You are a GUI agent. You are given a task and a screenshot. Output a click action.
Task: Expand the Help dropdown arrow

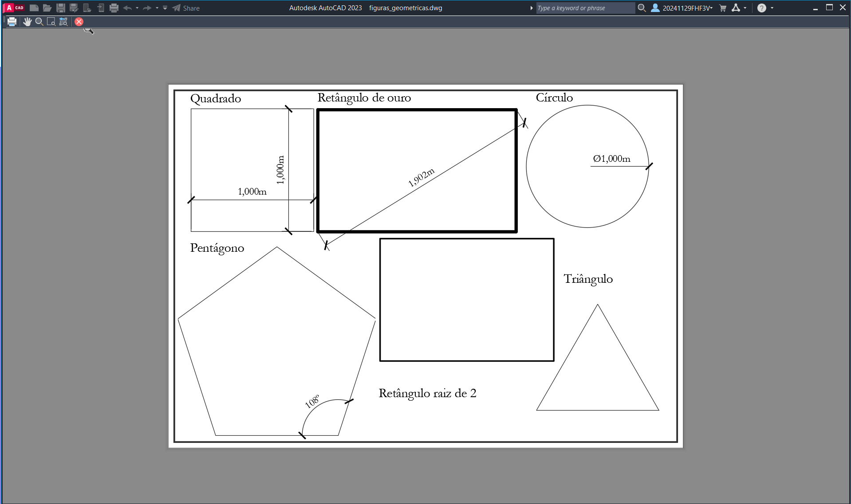click(772, 8)
